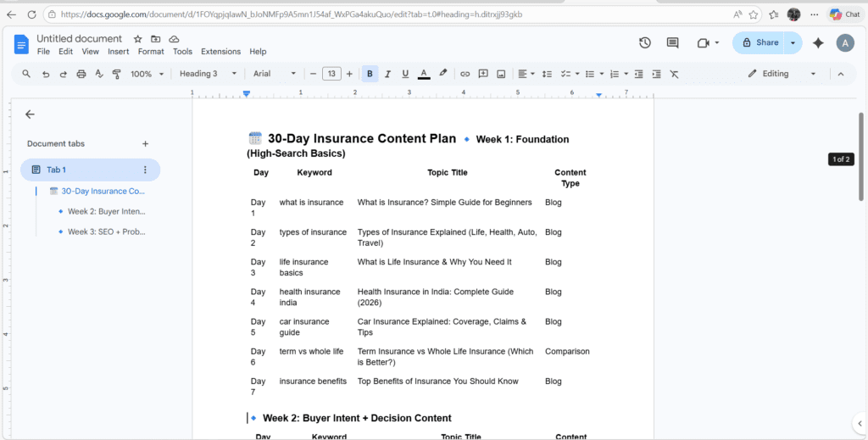Open the search menus magnifier tool
Image resolution: width=868 pixels, height=440 pixels.
[x=26, y=74]
